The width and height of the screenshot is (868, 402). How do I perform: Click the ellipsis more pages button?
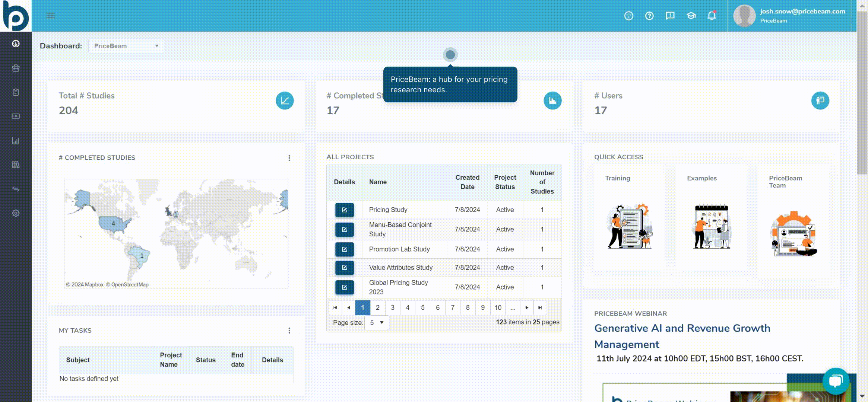tap(513, 308)
